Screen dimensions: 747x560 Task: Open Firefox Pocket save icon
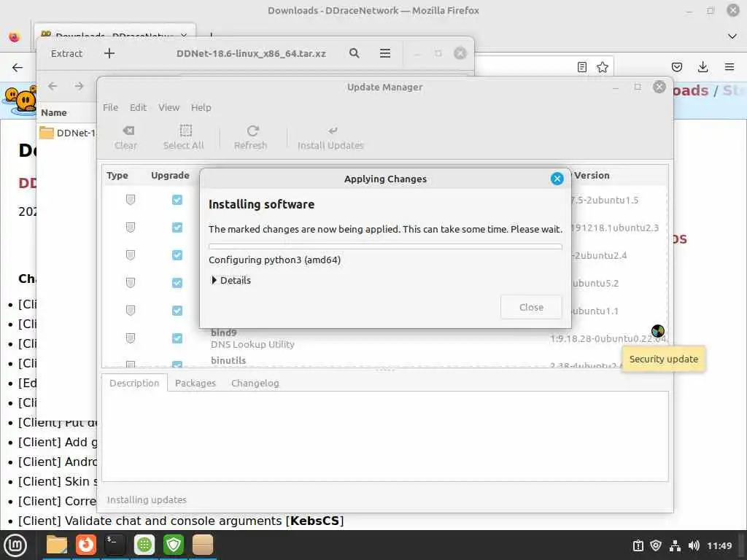676,67
